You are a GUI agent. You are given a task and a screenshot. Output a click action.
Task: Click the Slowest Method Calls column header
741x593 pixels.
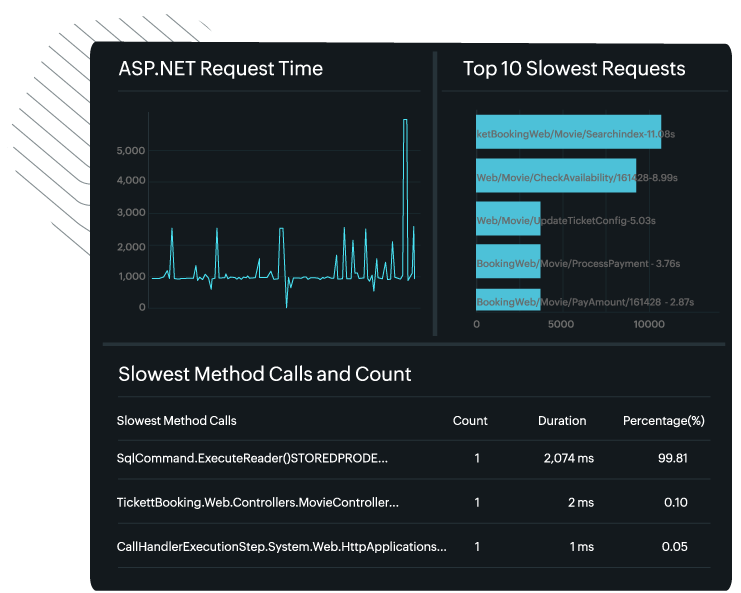176,421
